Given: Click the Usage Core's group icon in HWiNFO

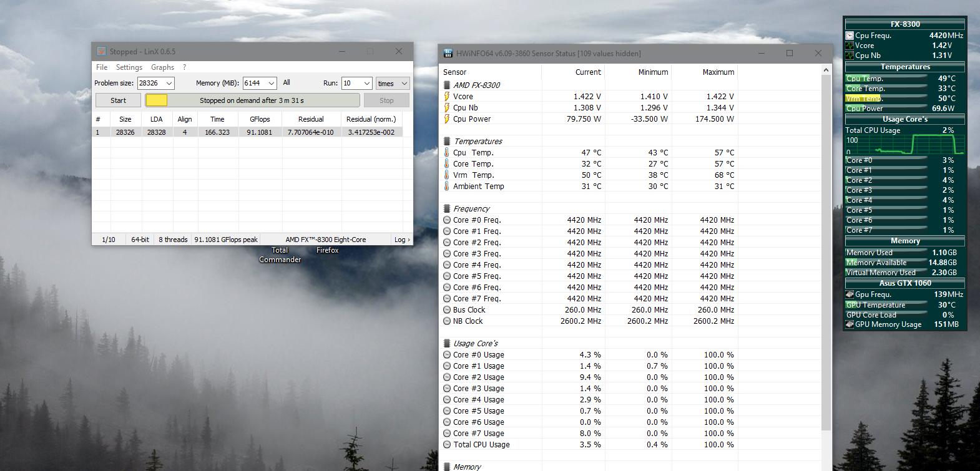Looking at the screenshot, I should [x=447, y=344].
